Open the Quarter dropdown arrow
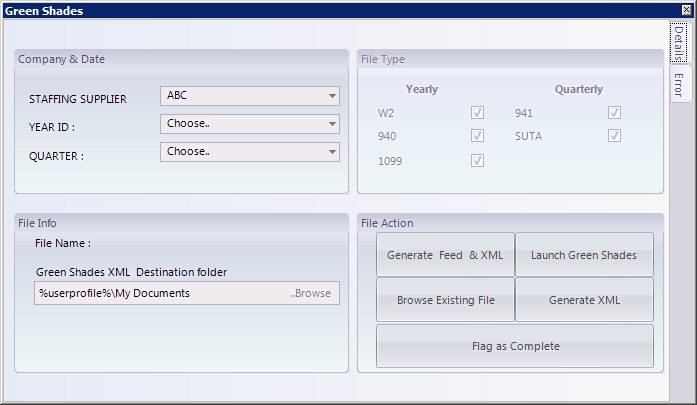 point(332,152)
